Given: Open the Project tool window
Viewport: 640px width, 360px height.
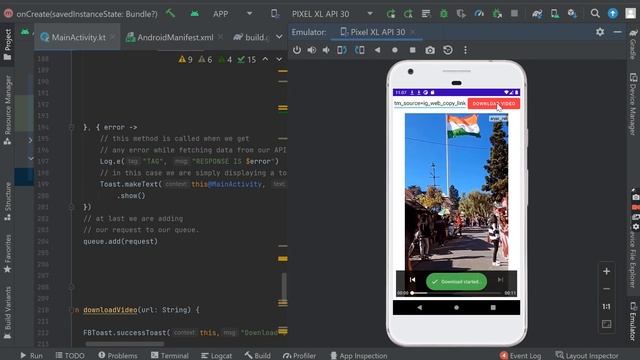Looking at the screenshot, I should (7, 44).
